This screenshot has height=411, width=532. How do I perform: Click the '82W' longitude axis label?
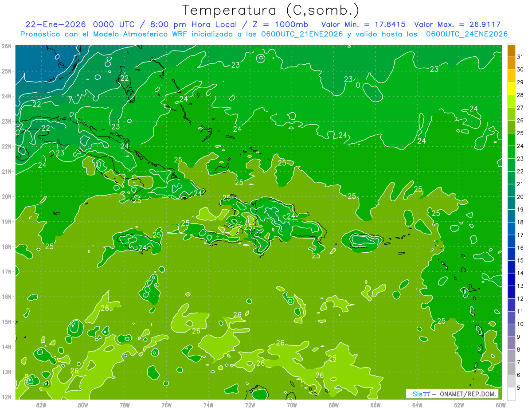(x=41, y=405)
